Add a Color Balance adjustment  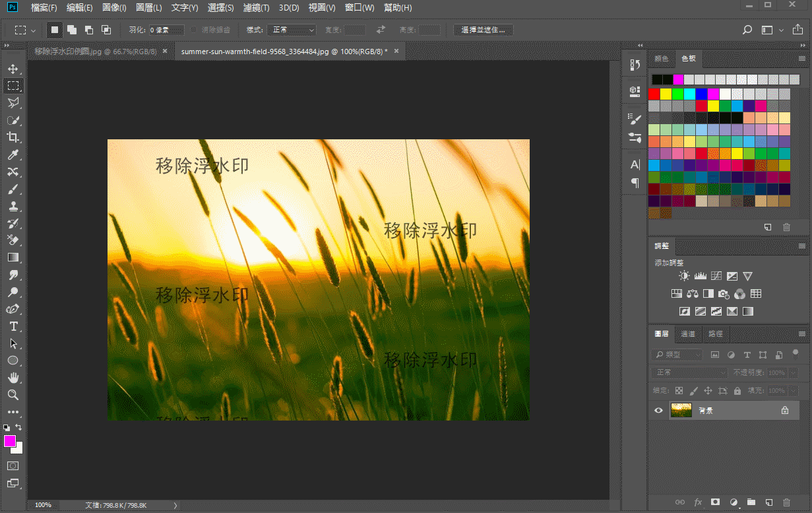(x=692, y=294)
